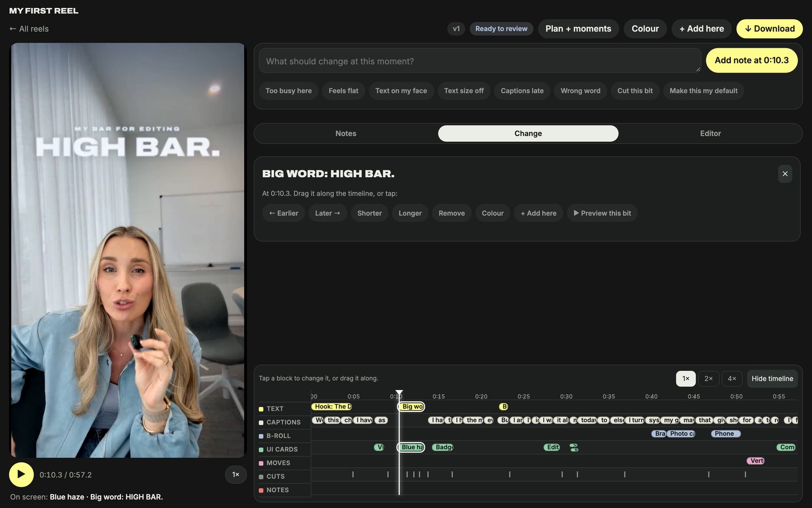Make the big word Longer
The height and width of the screenshot is (508, 812).
click(410, 213)
